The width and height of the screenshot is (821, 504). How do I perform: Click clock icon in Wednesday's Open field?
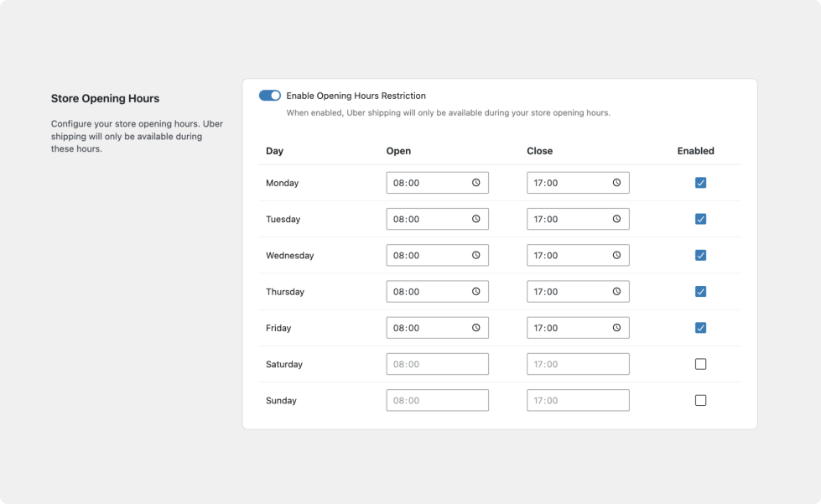pos(475,255)
